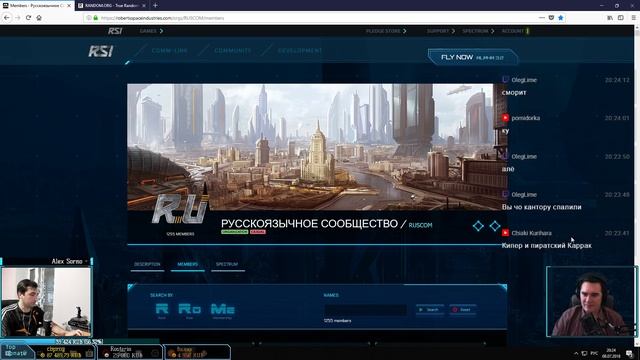This screenshot has width=640, height=360.
Task: Click OlegLime's chat message 'сморит'
Action: (514, 93)
